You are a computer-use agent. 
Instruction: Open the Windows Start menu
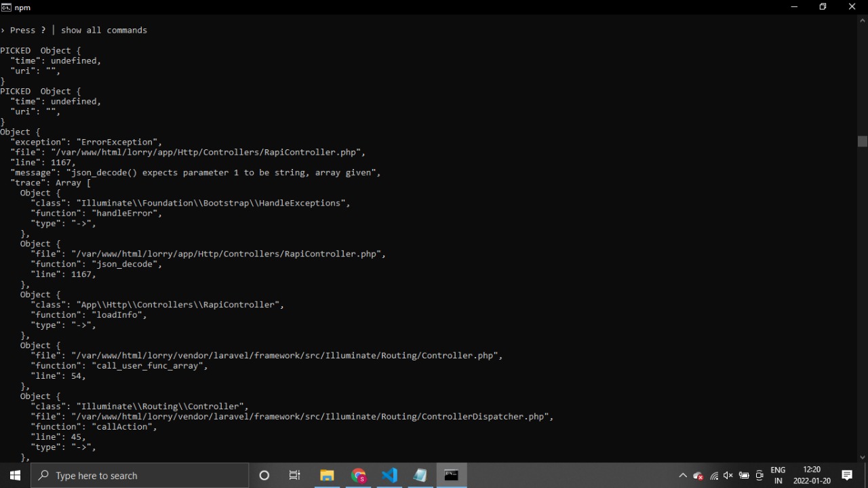pos(15,475)
